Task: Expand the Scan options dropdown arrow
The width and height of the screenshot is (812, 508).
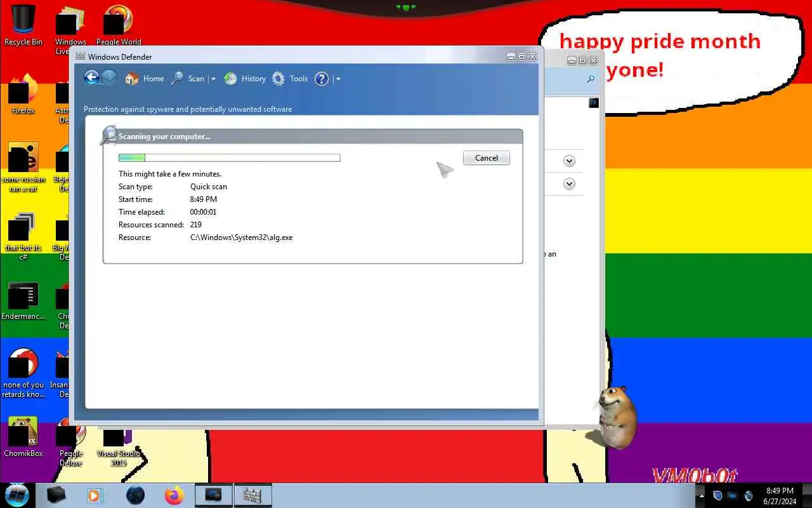Action: [213, 79]
